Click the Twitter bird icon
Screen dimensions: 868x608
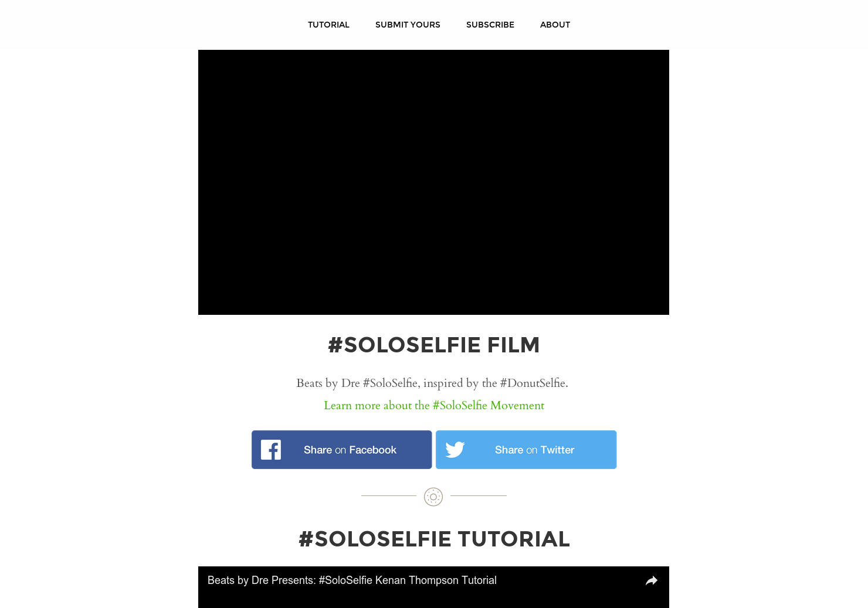(x=455, y=450)
